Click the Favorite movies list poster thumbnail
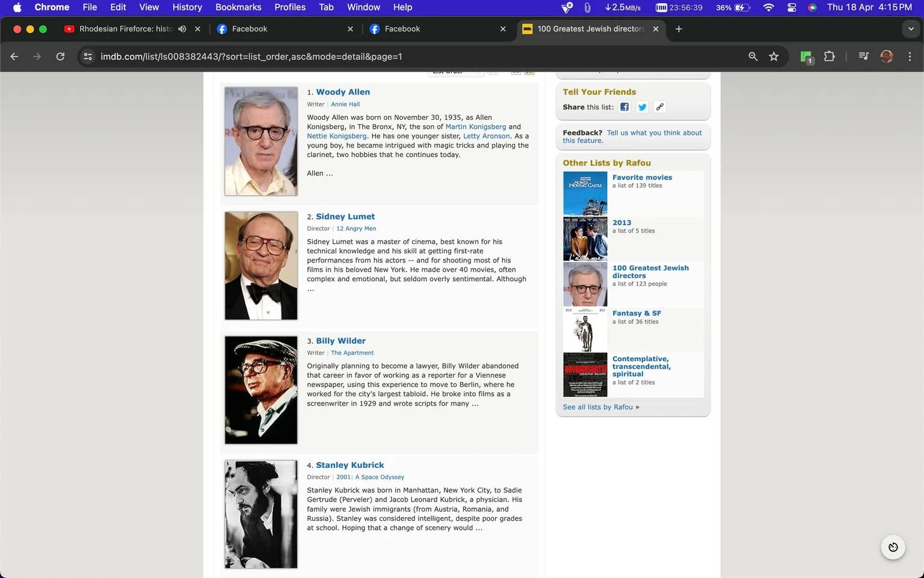 (x=585, y=194)
